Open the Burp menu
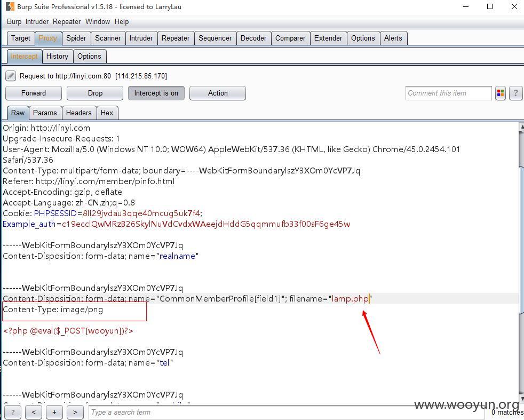This screenshot has width=524, height=420. tap(14, 22)
